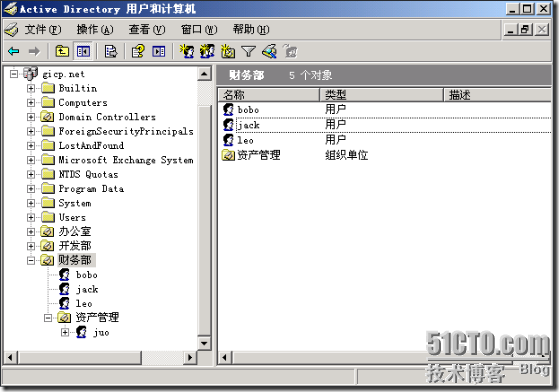Click the list pane scroll left arrow
559x392 pixels.
[225, 357]
